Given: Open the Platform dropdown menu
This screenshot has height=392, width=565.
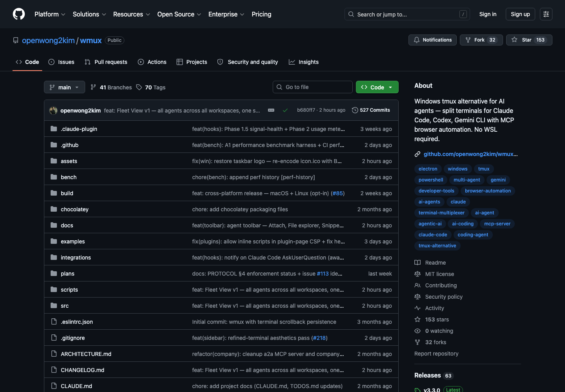Looking at the screenshot, I should [50, 14].
